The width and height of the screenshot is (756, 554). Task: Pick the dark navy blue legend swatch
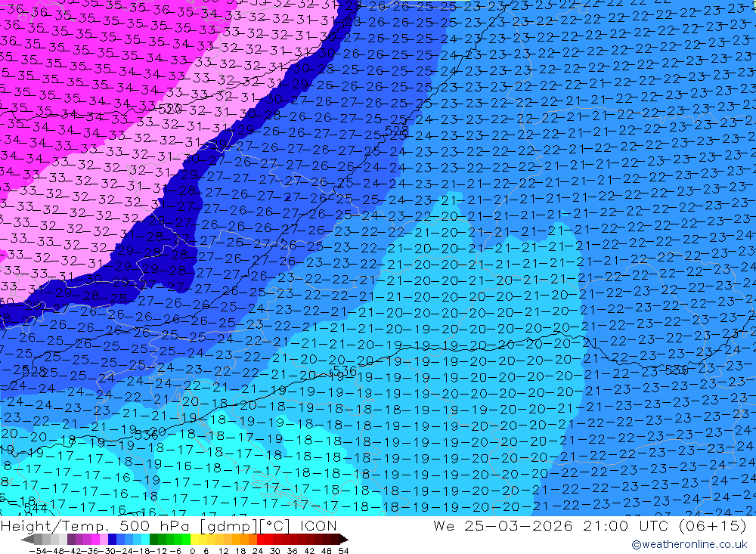point(112,540)
